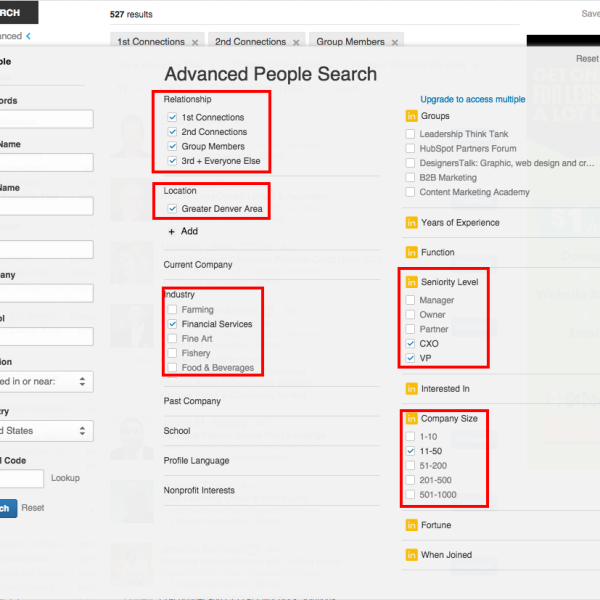Check the Fishery industry checkbox
600x600 pixels.
(x=173, y=353)
